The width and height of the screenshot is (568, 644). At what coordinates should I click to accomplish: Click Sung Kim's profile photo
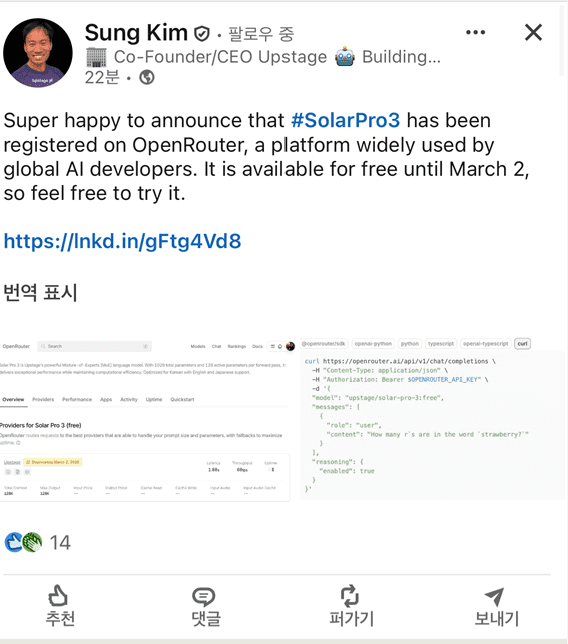(x=38, y=53)
